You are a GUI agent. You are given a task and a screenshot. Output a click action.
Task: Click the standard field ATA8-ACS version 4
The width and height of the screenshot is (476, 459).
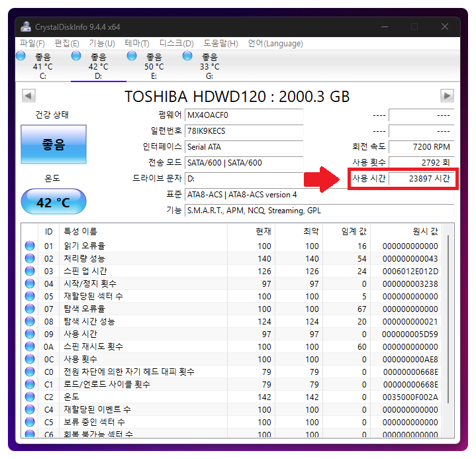[319, 195]
